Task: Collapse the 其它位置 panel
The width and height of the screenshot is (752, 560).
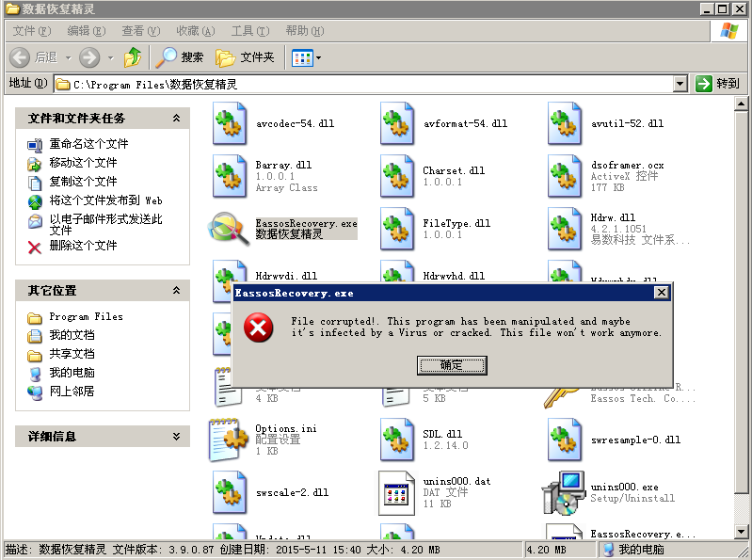Action: coord(177,290)
